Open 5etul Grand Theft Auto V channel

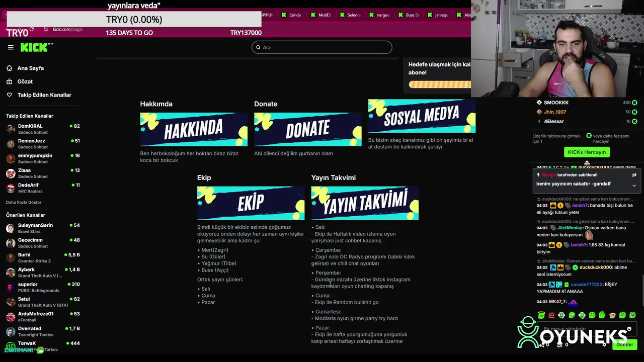coord(43,302)
